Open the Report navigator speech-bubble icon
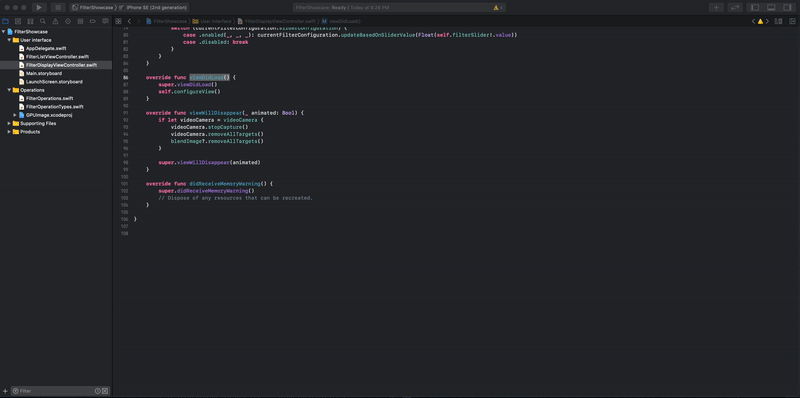The image size is (800, 398). point(105,21)
